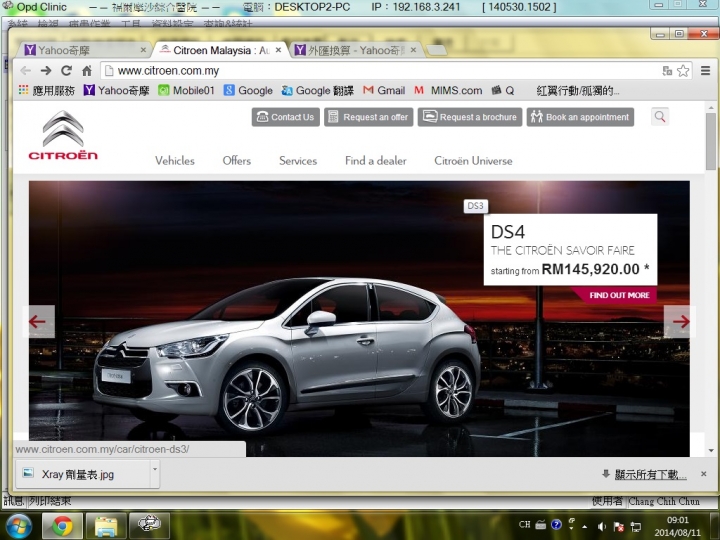The height and width of the screenshot is (540, 720).
Task: Bookmark this page with the star icon
Action: [683, 71]
